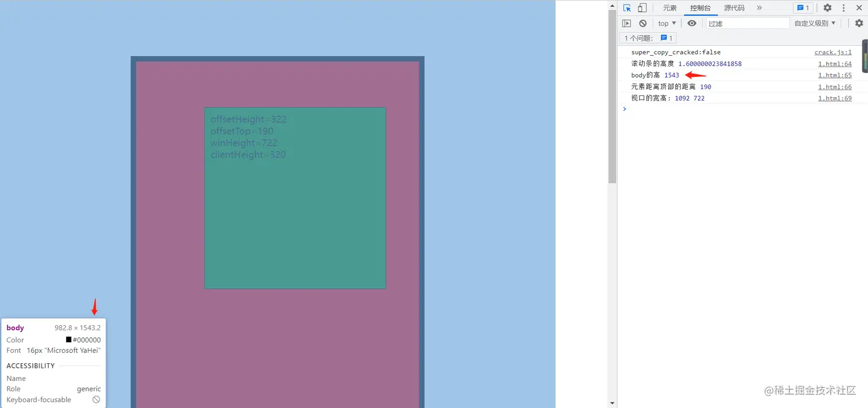Click the offsetHeight=322 text in green box
This screenshot has width=868, height=408.
pyautogui.click(x=249, y=120)
